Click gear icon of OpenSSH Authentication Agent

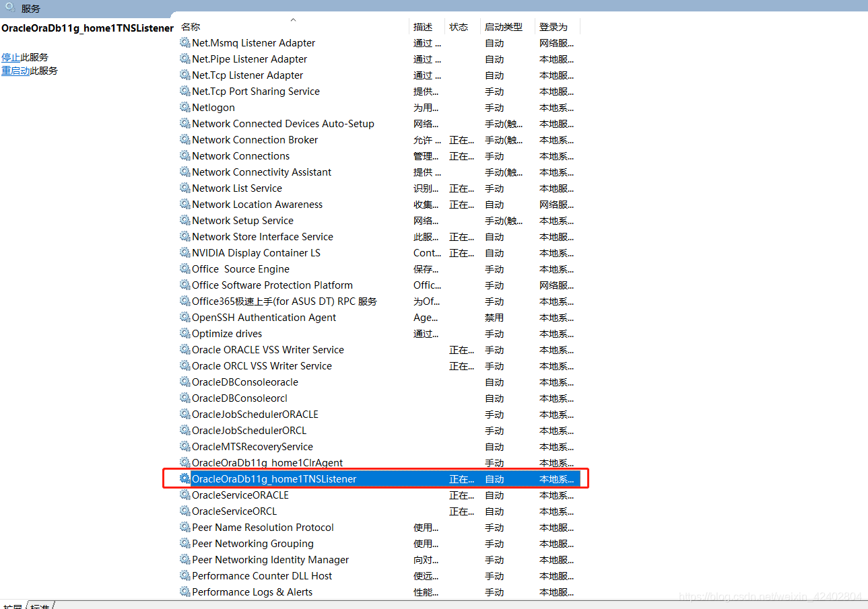coord(185,317)
